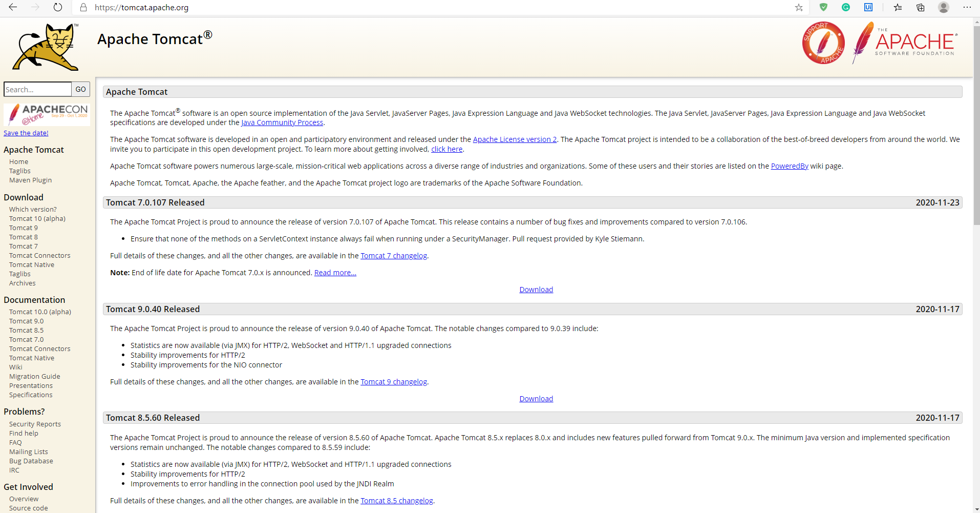Image resolution: width=980 pixels, height=513 pixels.
Task: Click the vertical page scrollbar thumb
Action: 976,126
